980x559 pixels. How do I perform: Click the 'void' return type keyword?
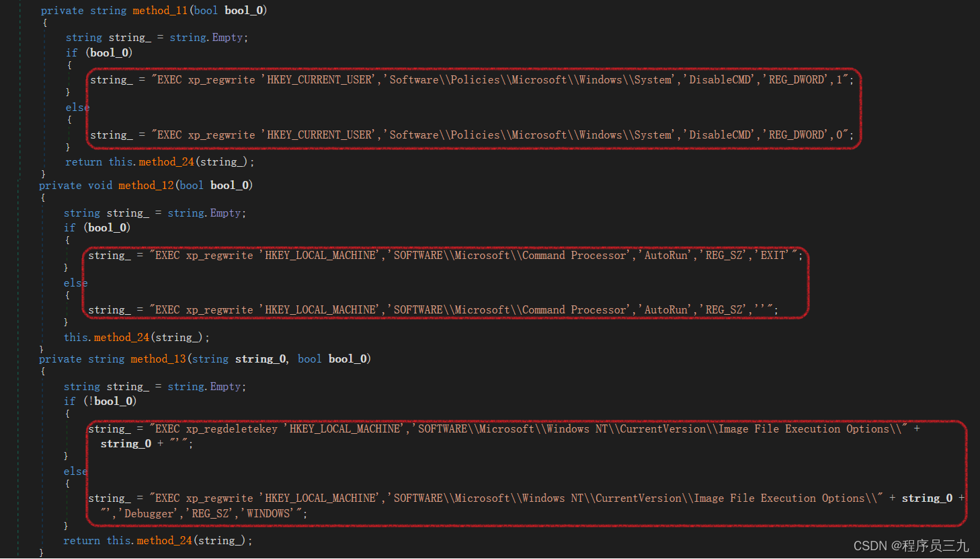pos(100,186)
